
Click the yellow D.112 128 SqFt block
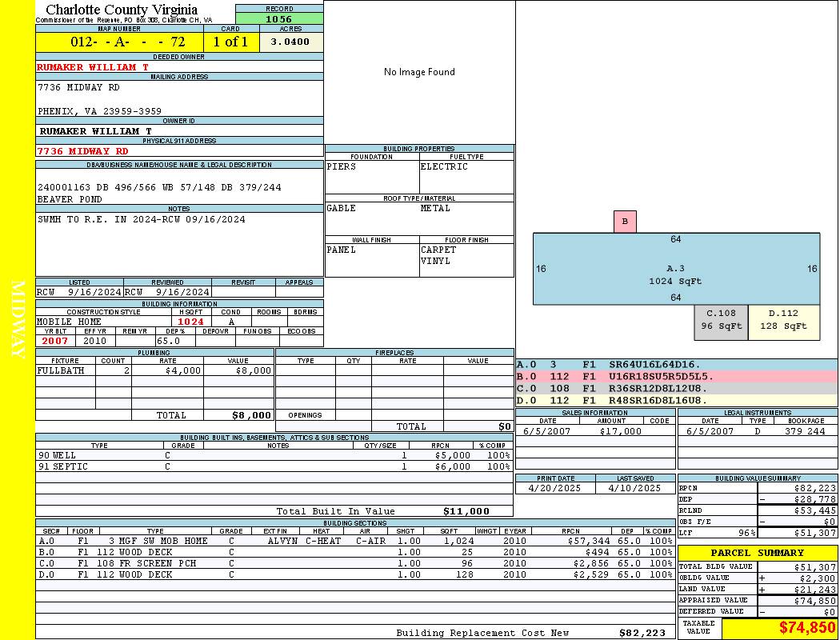784,322
